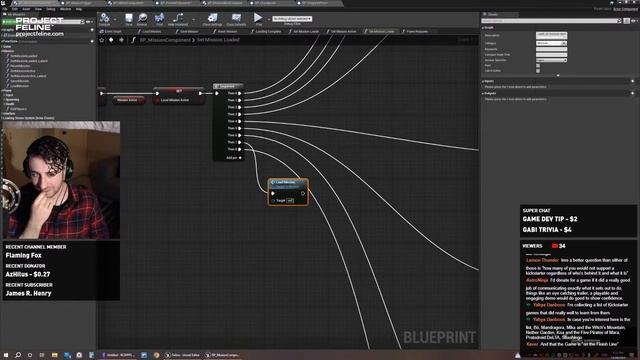Viewport: 640px width, 360px height.
Task: Open the Find tool in the toolbar
Action: pyautogui.click(x=159, y=19)
